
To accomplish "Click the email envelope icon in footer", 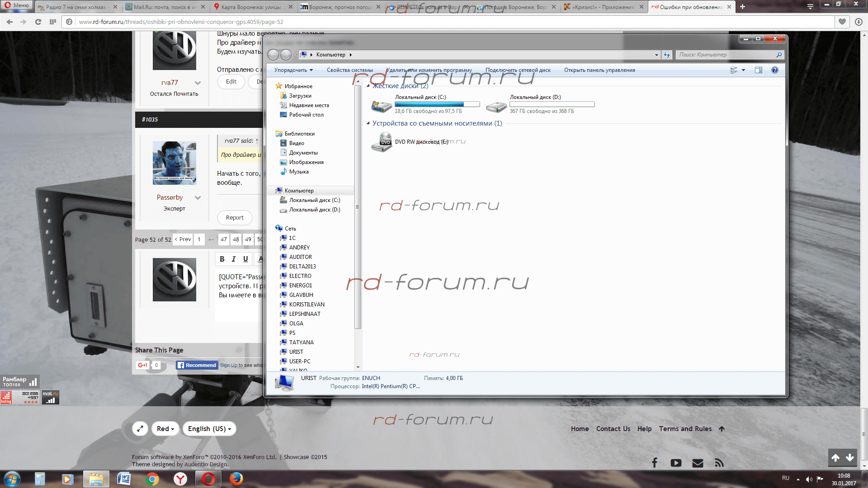I will (x=698, y=463).
